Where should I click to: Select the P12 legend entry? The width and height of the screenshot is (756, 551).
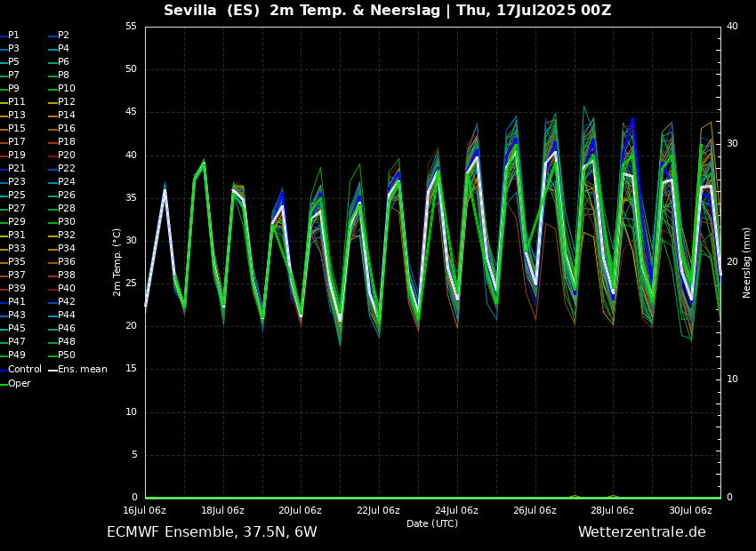(x=67, y=102)
